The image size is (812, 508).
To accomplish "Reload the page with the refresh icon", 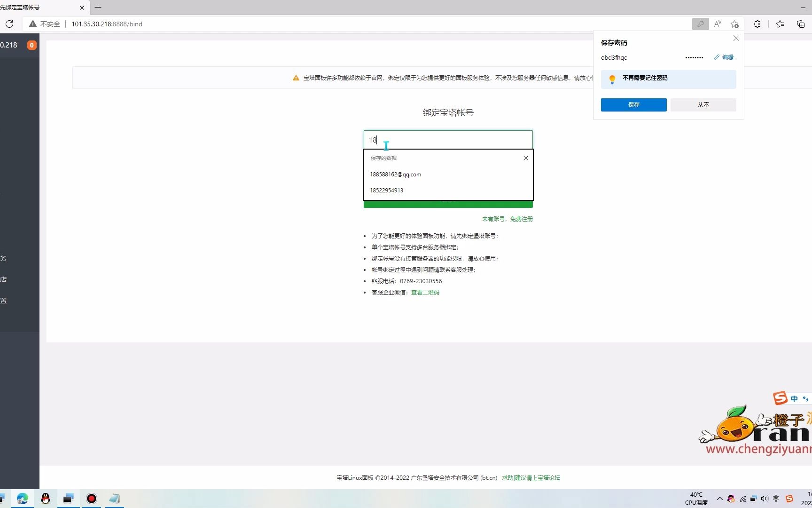I will (9, 24).
